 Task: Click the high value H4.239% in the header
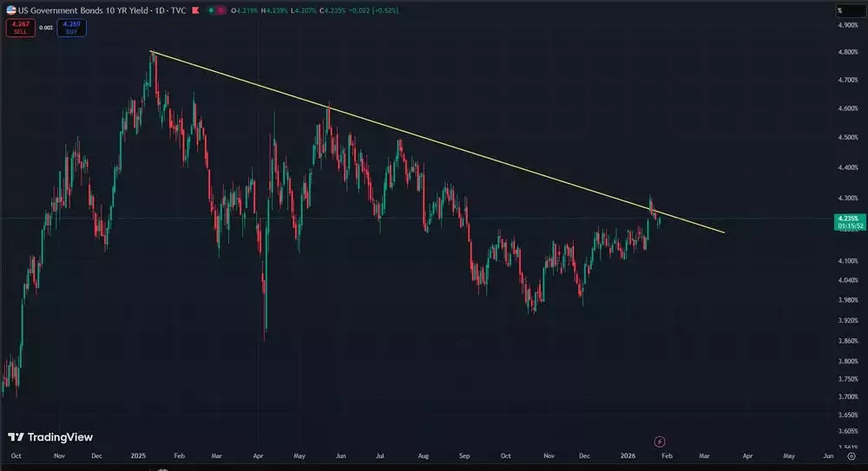(x=274, y=10)
